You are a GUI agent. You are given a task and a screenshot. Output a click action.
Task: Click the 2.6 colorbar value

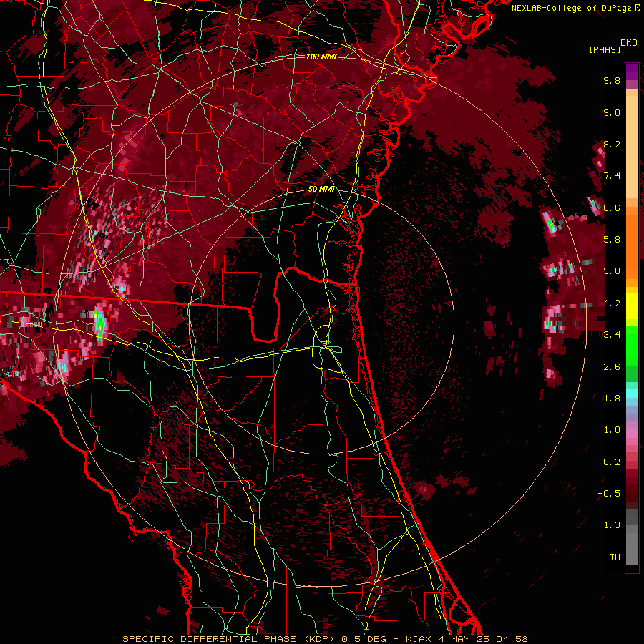(x=612, y=367)
